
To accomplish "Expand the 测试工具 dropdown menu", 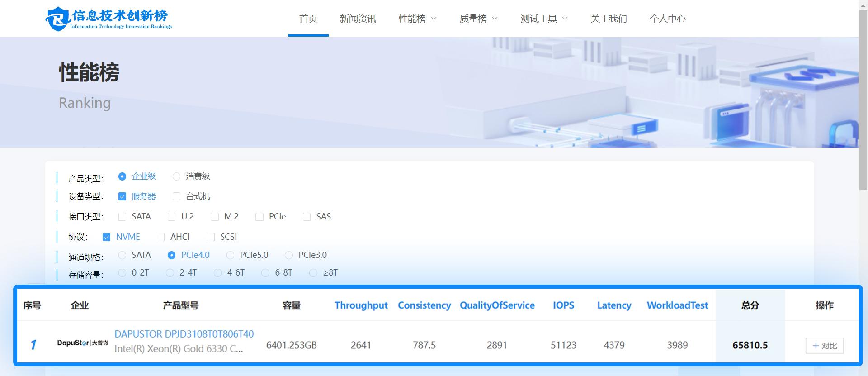I will coord(544,19).
